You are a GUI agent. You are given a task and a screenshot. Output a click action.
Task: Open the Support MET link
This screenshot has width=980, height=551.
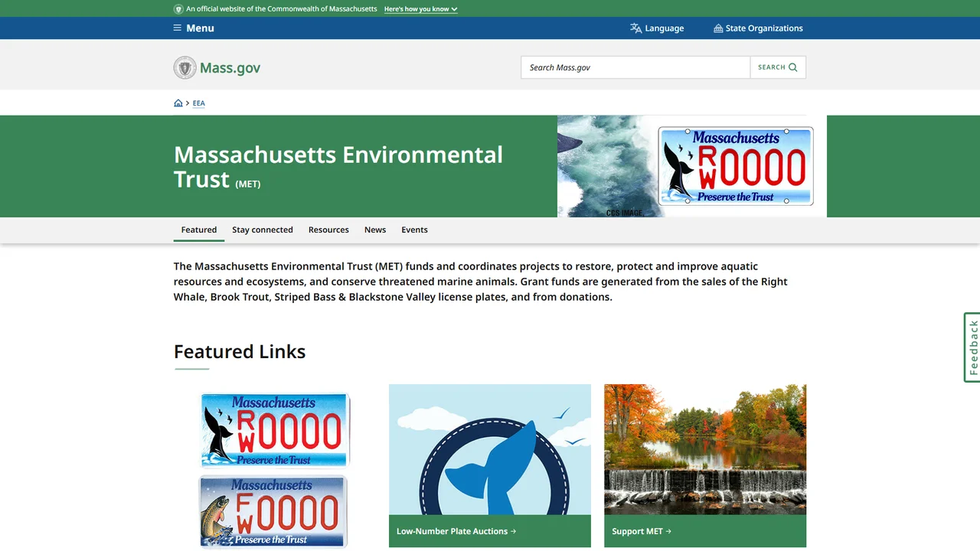tap(642, 531)
